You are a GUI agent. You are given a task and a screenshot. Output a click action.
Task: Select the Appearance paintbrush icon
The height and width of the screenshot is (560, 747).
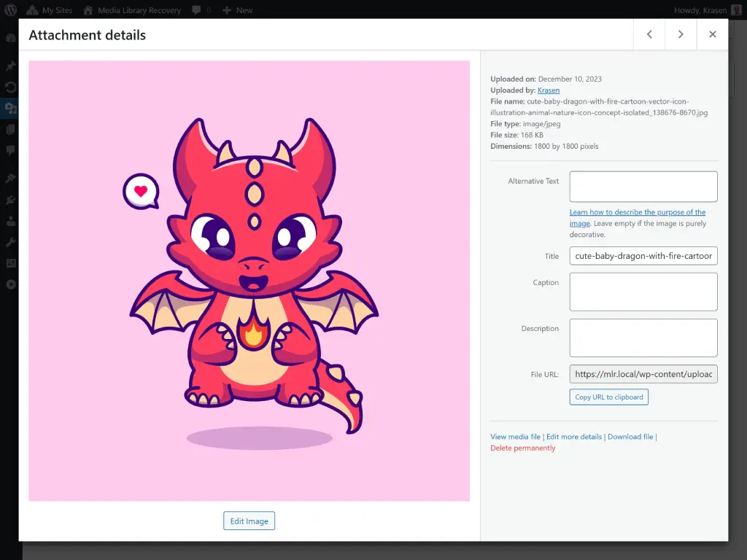(x=10, y=178)
